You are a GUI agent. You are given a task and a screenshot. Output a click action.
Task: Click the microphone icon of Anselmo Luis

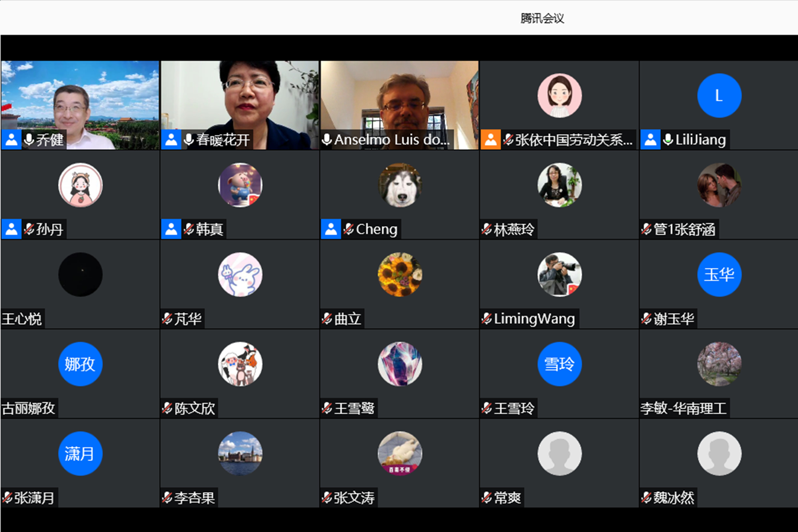click(x=327, y=140)
